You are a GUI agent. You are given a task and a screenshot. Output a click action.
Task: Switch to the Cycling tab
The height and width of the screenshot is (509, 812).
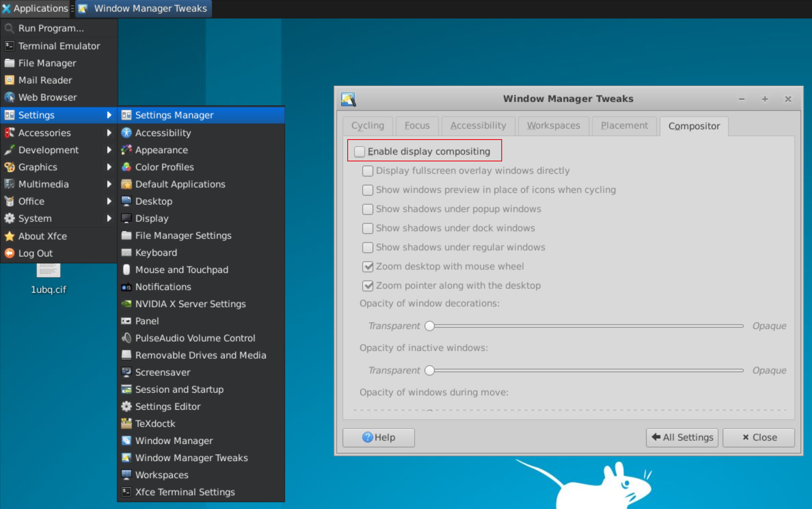pos(368,125)
